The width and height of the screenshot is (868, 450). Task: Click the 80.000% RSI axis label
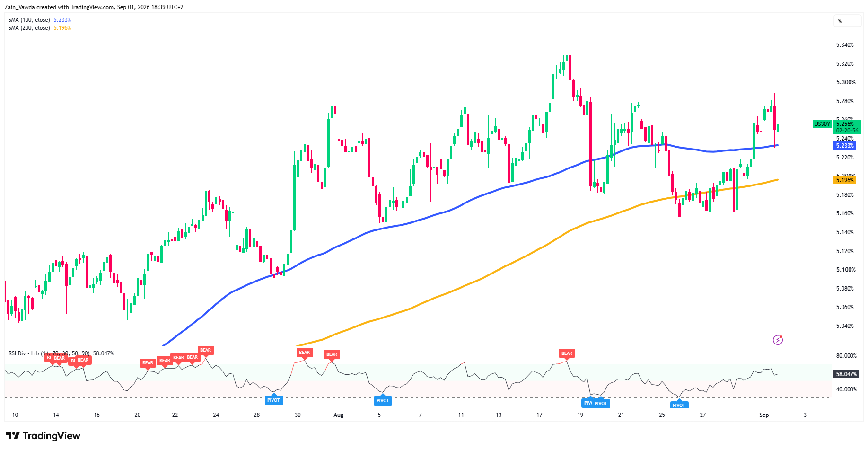(846, 356)
